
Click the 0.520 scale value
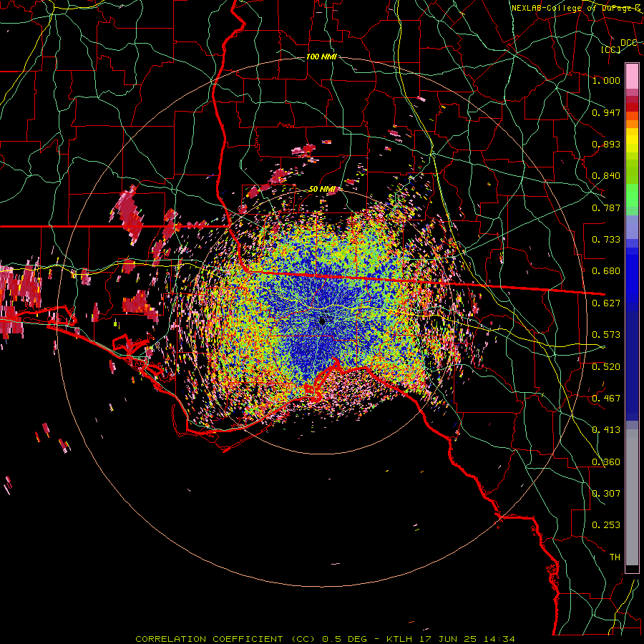tap(606, 367)
